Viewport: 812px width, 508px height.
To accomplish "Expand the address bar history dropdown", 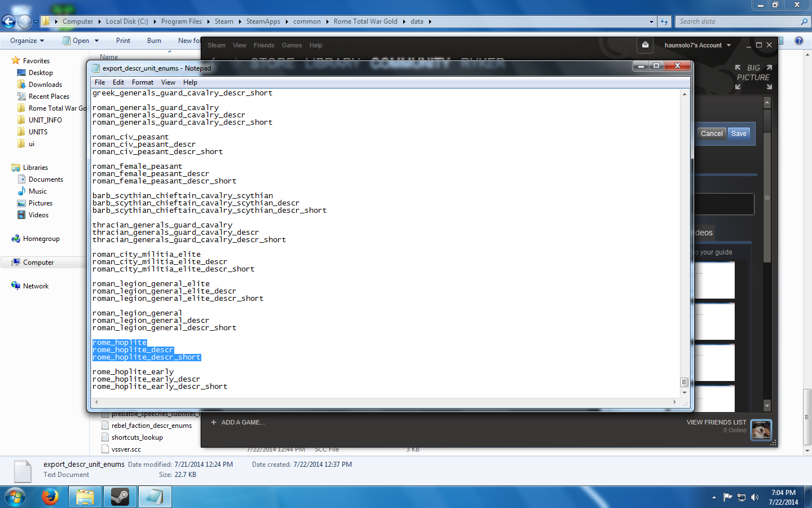I will [x=651, y=21].
